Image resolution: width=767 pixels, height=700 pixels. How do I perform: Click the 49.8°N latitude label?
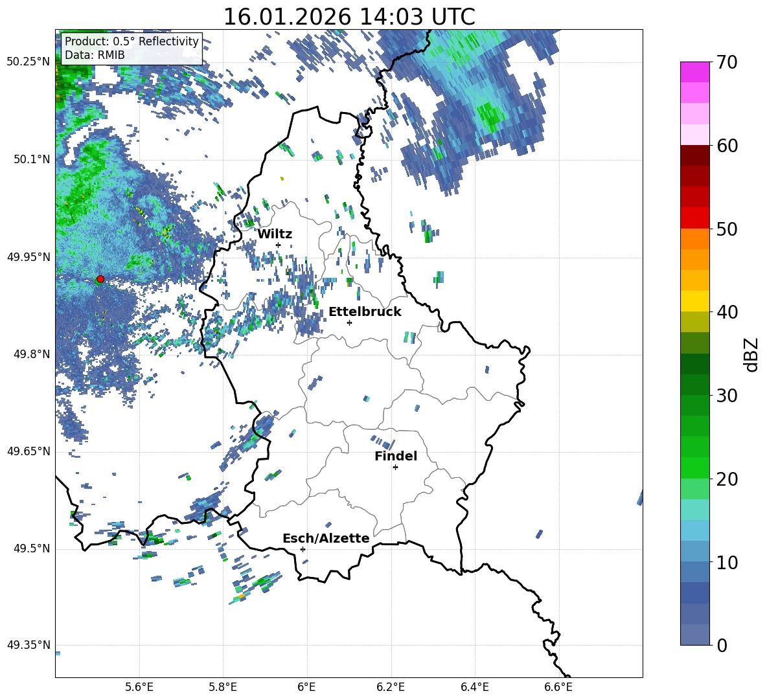point(32,354)
